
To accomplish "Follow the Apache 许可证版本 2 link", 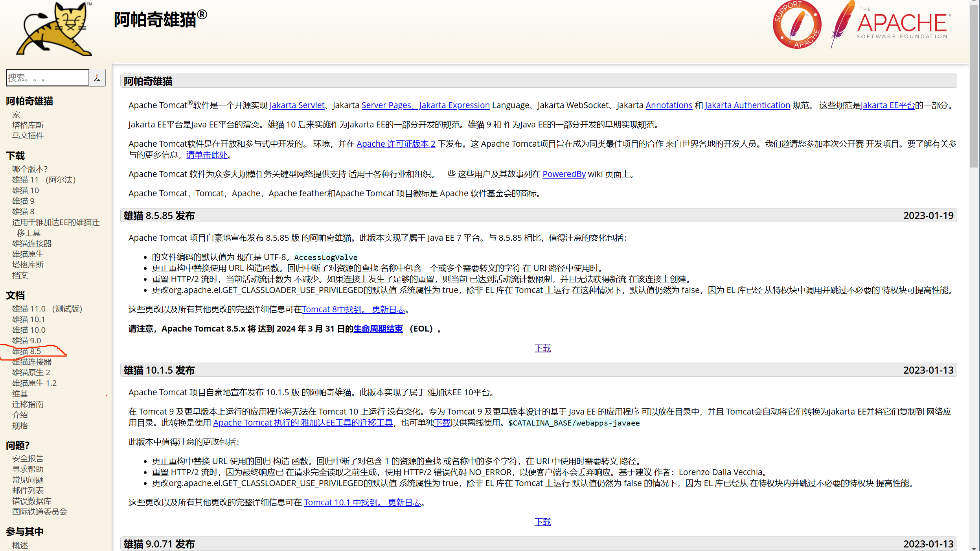I will click(x=396, y=144).
